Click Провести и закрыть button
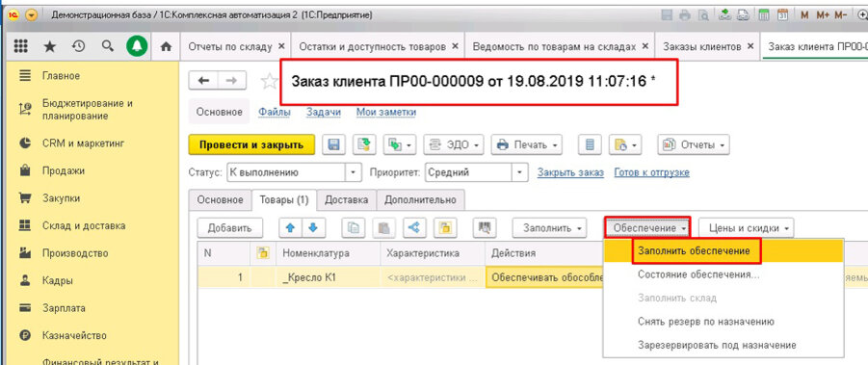The height and width of the screenshot is (365, 868). [x=251, y=144]
